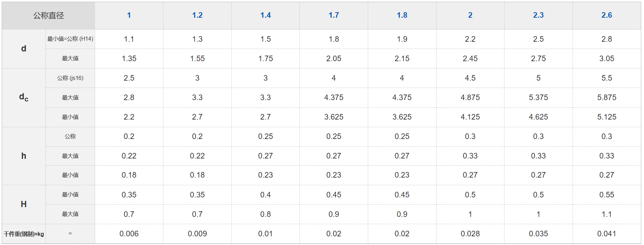The width and height of the screenshot is (644, 245).
Task: Select the 1.1 H maximum cell
Action: pos(607,214)
